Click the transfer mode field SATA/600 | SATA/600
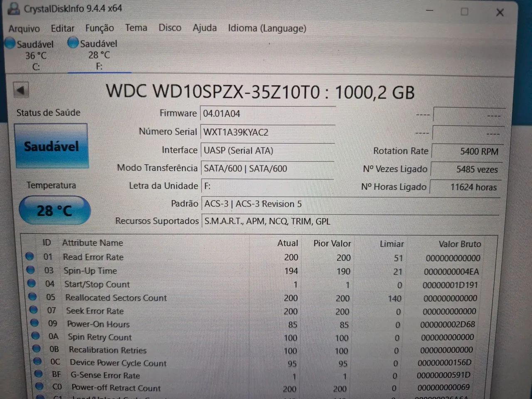Screen dimensions: 532x399 (268, 168)
